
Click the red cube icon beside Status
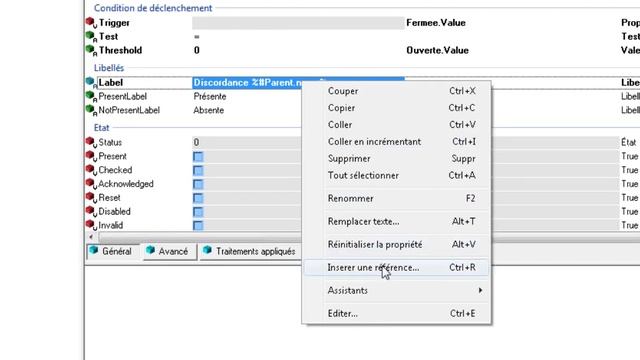click(x=90, y=142)
